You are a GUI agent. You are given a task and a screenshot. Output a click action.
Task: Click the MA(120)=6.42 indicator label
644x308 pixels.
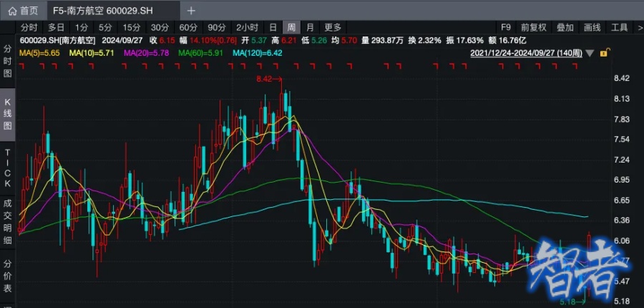tap(258, 52)
